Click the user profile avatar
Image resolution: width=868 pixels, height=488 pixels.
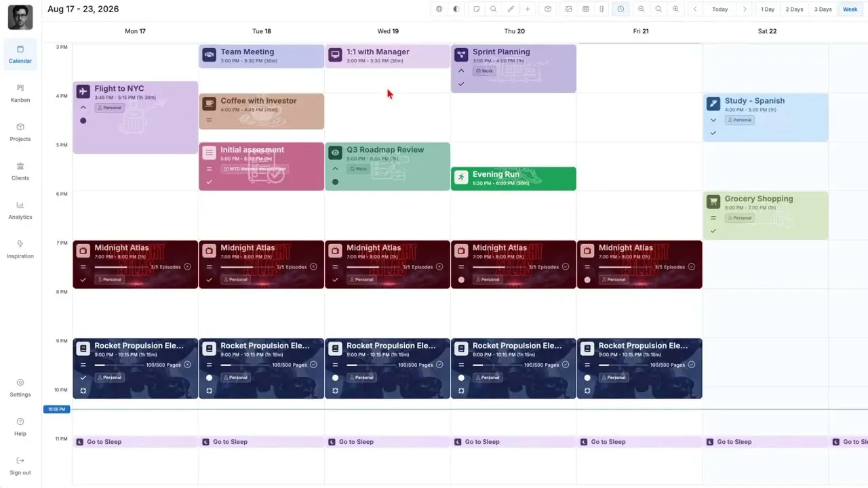20,17
